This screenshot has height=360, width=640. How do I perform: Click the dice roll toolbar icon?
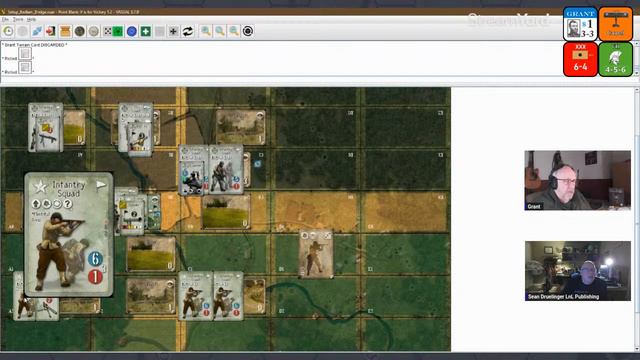click(x=107, y=31)
